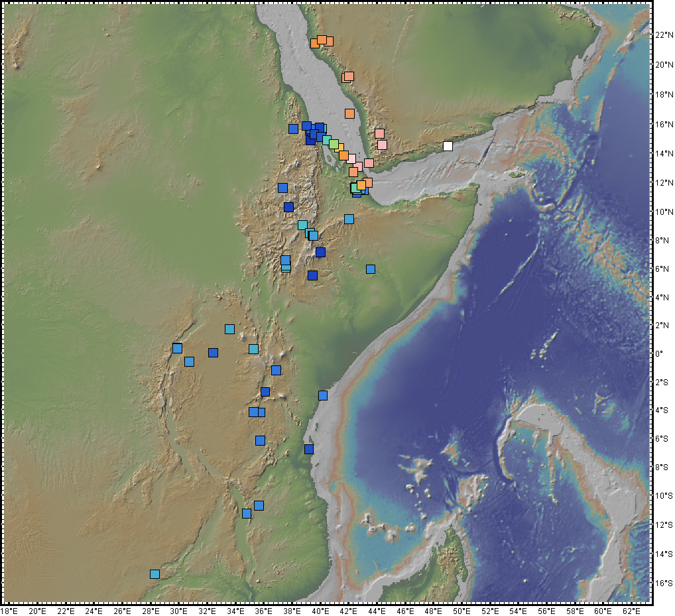Screen dimensions: 675x616
Task: Click the '0°' equator latitude label
Action: (x=659, y=353)
